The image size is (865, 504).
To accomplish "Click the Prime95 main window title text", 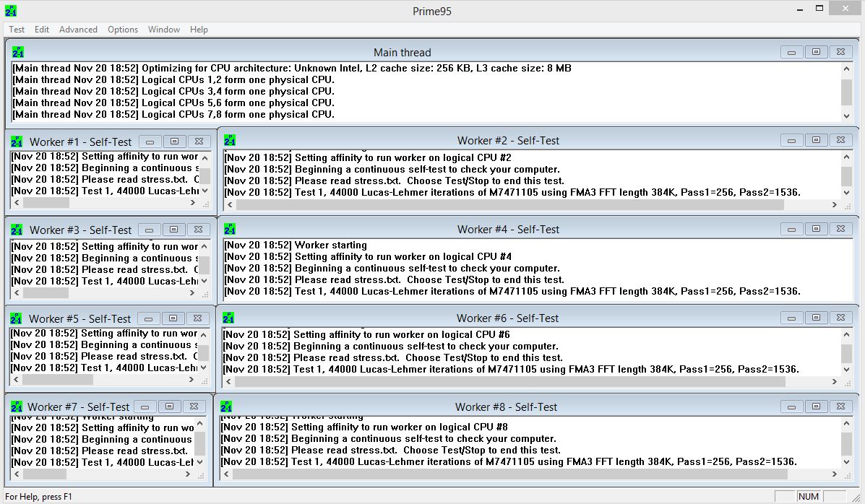I will (432, 11).
